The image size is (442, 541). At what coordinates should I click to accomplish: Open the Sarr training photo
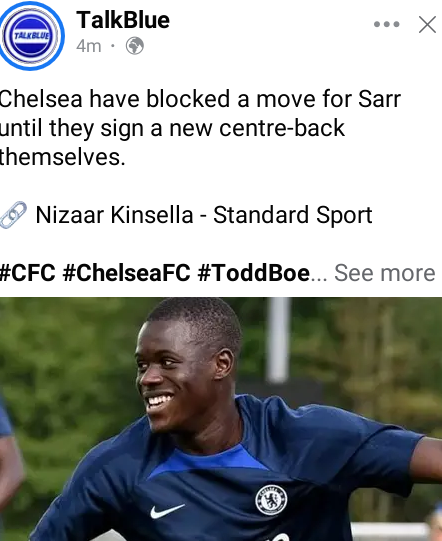[221, 419]
